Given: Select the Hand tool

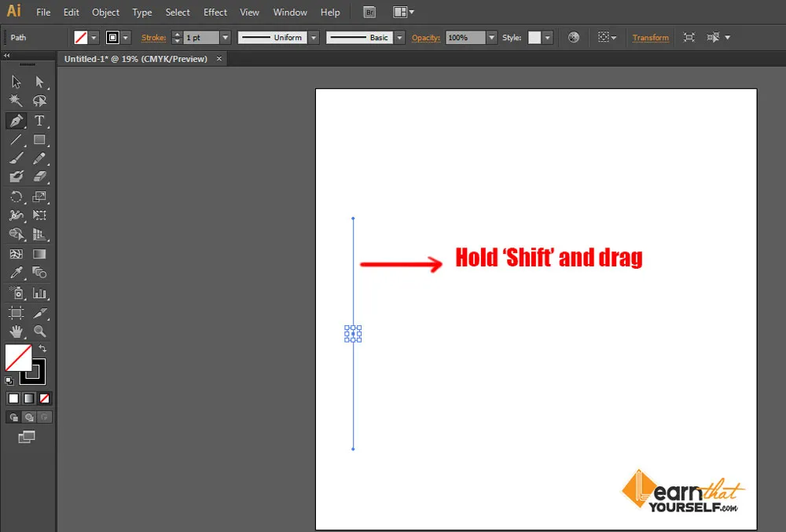Looking at the screenshot, I should pos(16,331).
